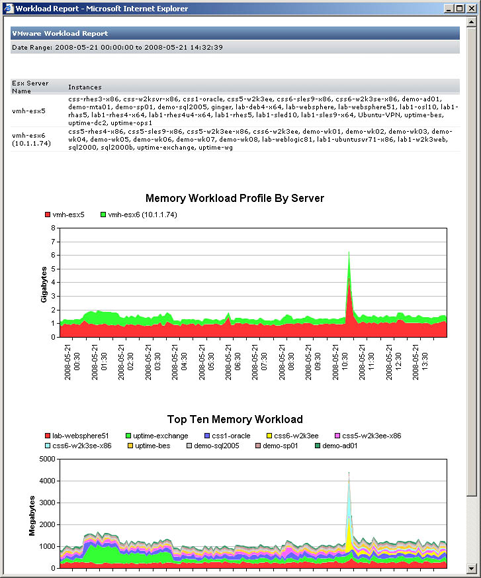
Task: Click the 'lab-websphere51' legend label
Action: pos(81,436)
